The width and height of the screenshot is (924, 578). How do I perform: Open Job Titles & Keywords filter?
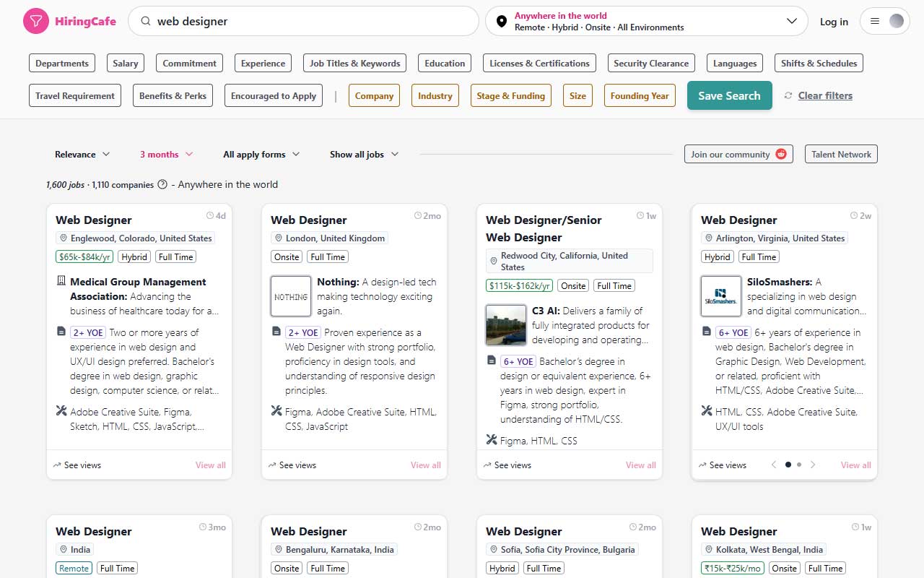pos(354,63)
